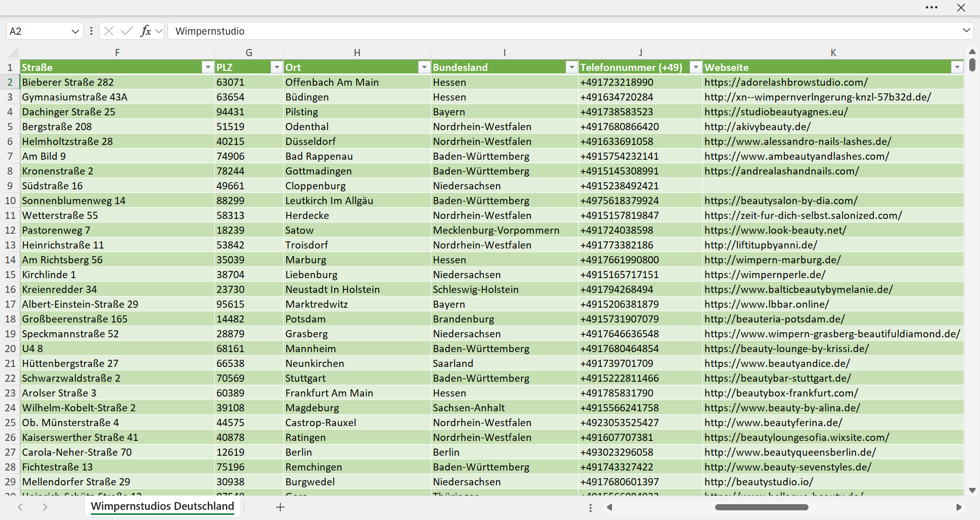
Task: Select the Sachsen-Anhalt cell
Action: point(504,408)
